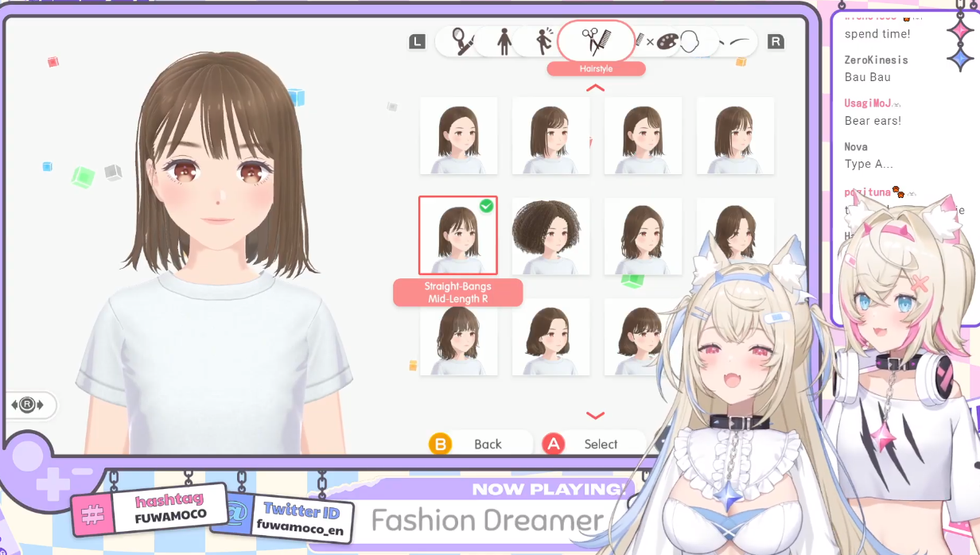The image size is (980, 555).
Task: Choose the third hairstyle in the middle row
Action: (644, 236)
